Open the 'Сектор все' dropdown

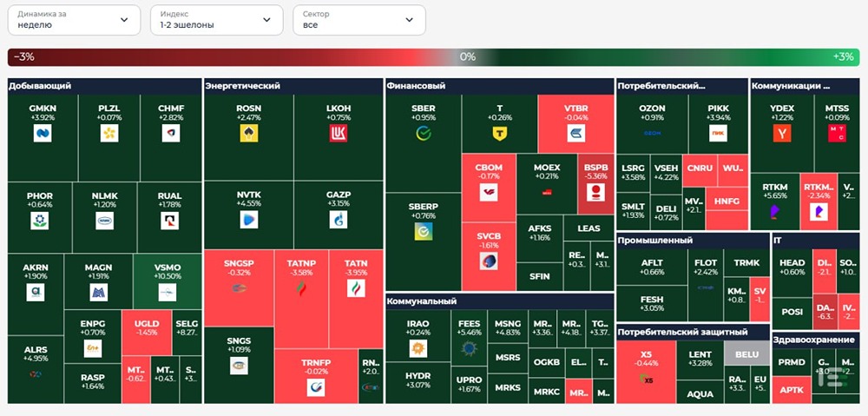[359, 20]
